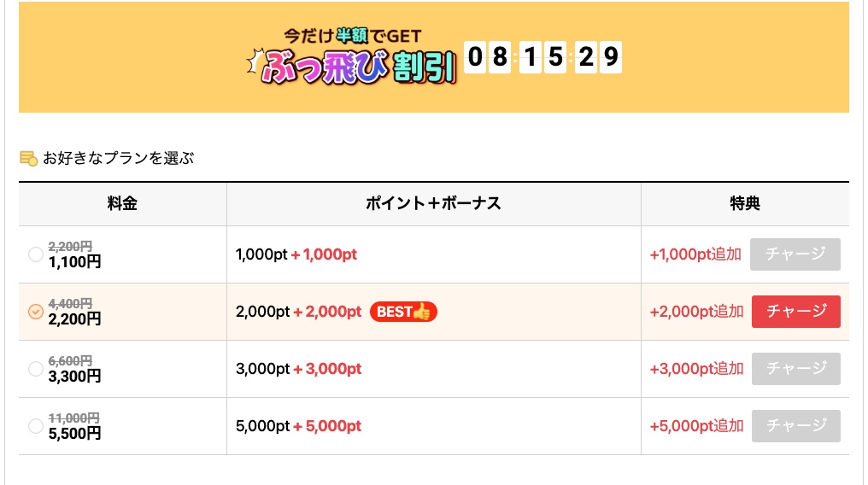Click the +2,000pt追加 bonus text
The image size is (868, 485).
(696, 312)
